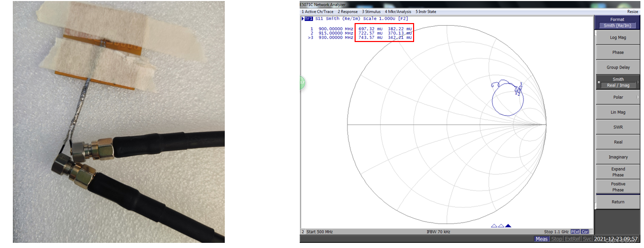Click Resize in the menu bar
The width and height of the screenshot is (644, 248).
tap(632, 11)
